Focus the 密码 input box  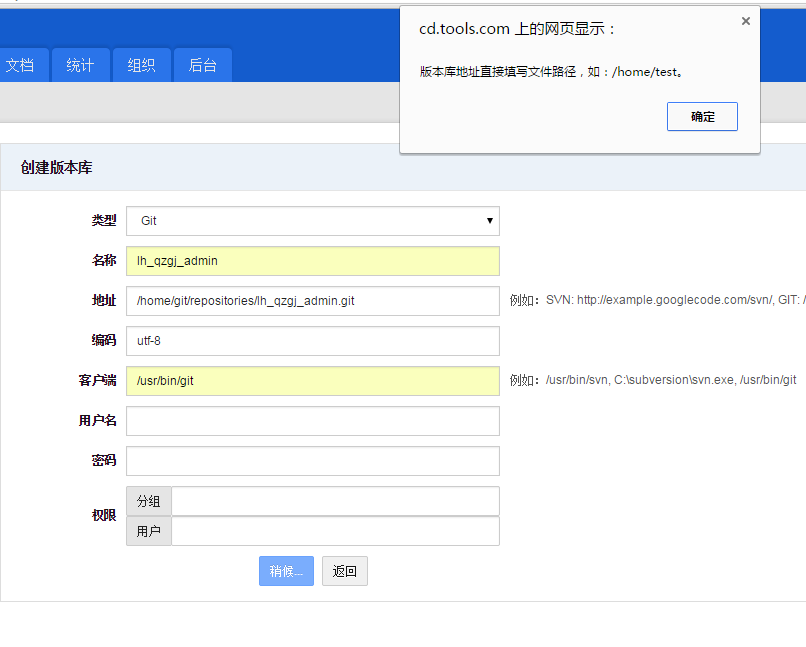click(x=312, y=461)
